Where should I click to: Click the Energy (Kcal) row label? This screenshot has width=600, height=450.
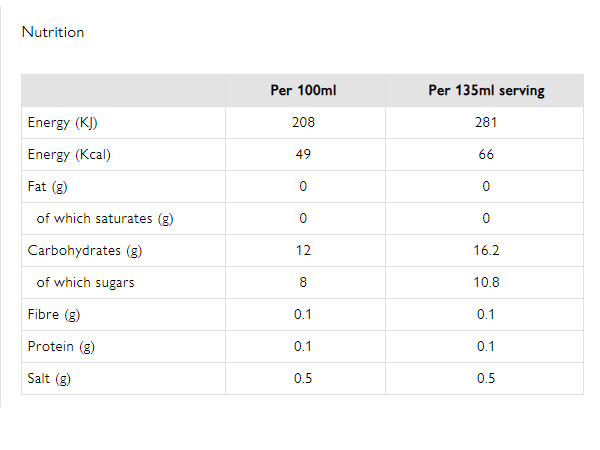(68, 155)
